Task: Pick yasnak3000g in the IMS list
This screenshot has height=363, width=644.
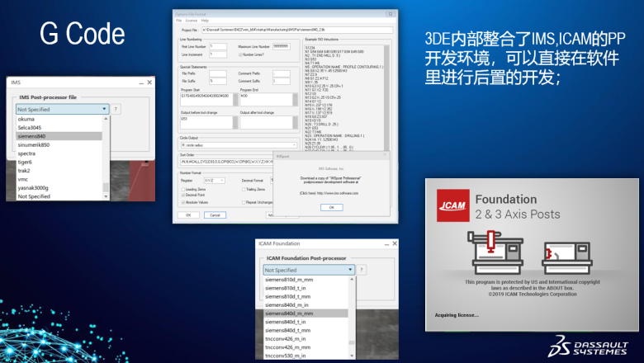Action: point(59,188)
